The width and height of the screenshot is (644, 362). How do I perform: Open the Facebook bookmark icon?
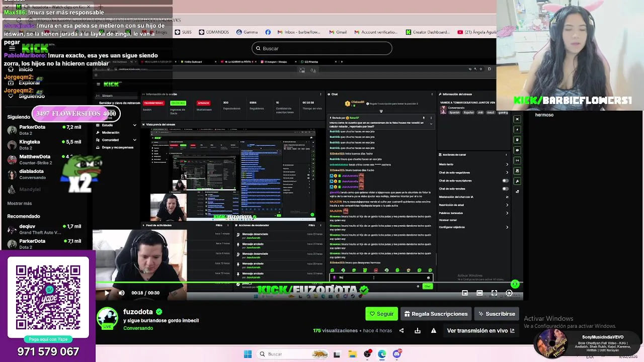(x=268, y=32)
